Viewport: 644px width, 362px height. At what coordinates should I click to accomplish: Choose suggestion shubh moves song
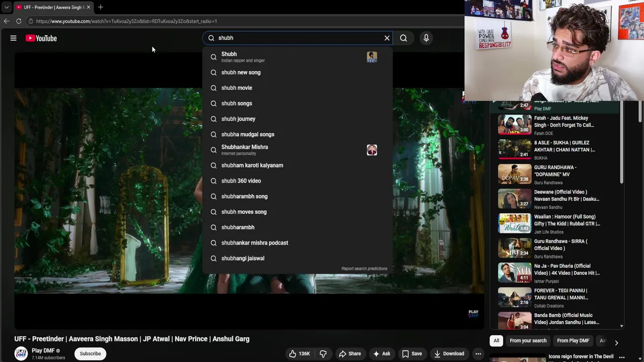point(297,212)
